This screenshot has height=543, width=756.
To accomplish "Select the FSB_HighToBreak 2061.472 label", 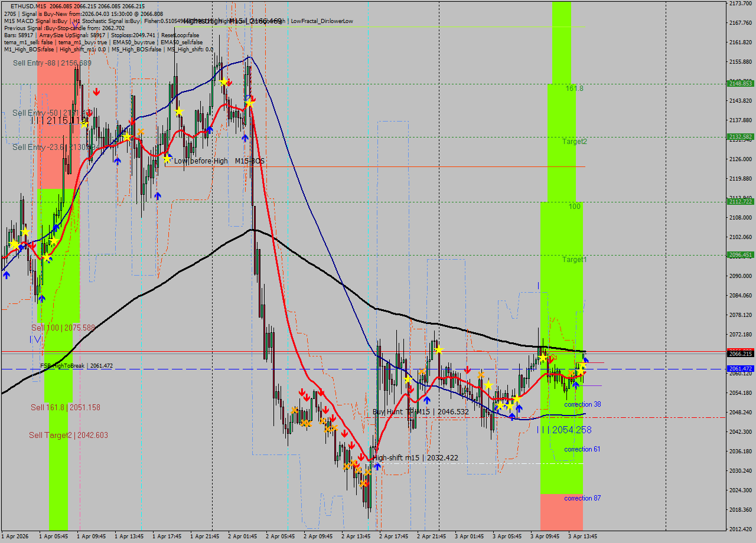I will point(76,366).
